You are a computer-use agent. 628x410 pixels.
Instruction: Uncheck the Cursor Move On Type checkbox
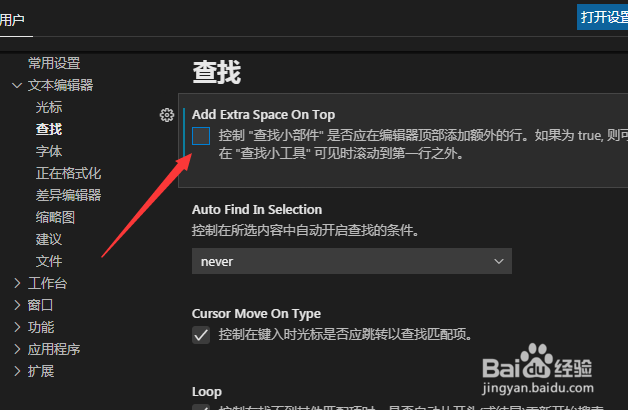[201, 335]
